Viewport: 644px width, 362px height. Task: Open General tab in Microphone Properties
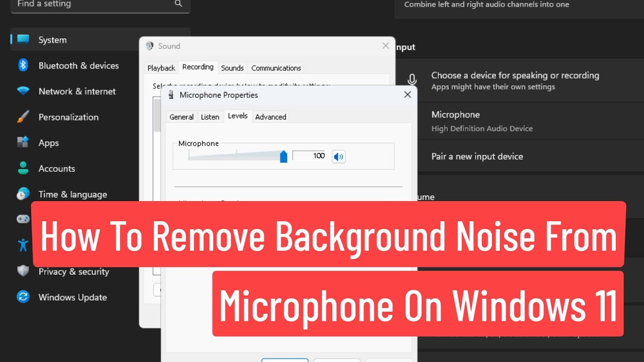pyautogui.click(x=182, y=117)
